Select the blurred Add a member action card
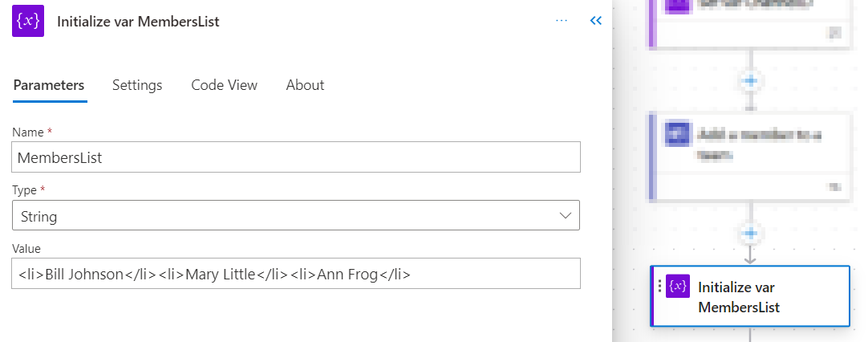Image resolution: width=868 pixels, height=342 pixels. pos(750,157)
